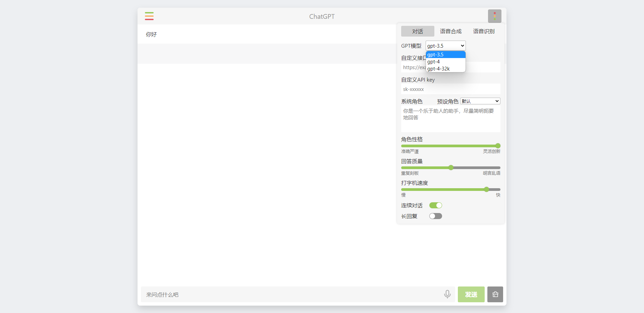Start voice input with microphone icon
This screenshot has width=644, height=313.
[x=447, y=294]
